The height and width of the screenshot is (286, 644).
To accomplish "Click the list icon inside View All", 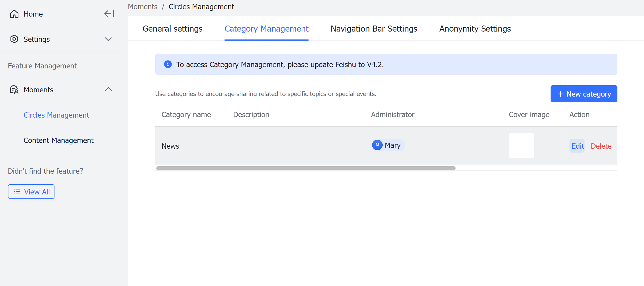I will pos(17,192).
